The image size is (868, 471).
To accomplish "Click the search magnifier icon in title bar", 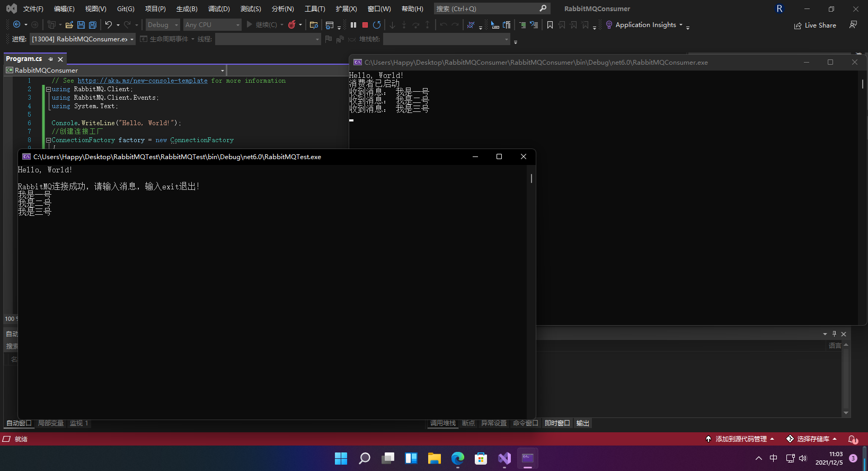I will click(543, 8).
